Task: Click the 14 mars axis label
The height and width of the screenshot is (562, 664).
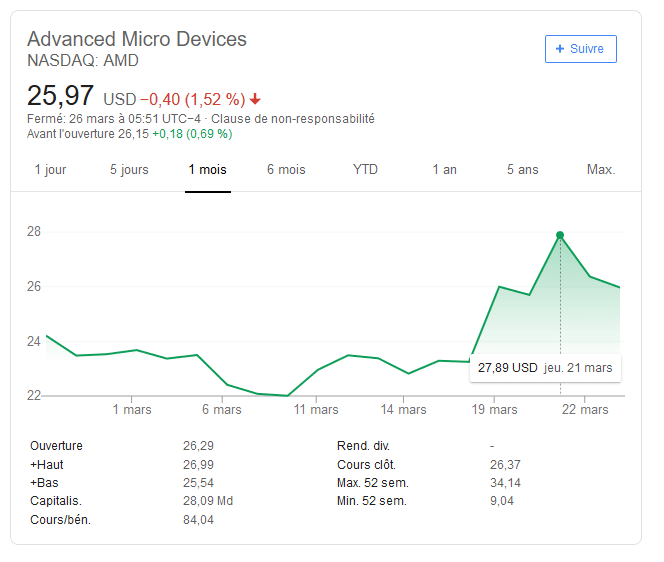Action: coord(403,410)
